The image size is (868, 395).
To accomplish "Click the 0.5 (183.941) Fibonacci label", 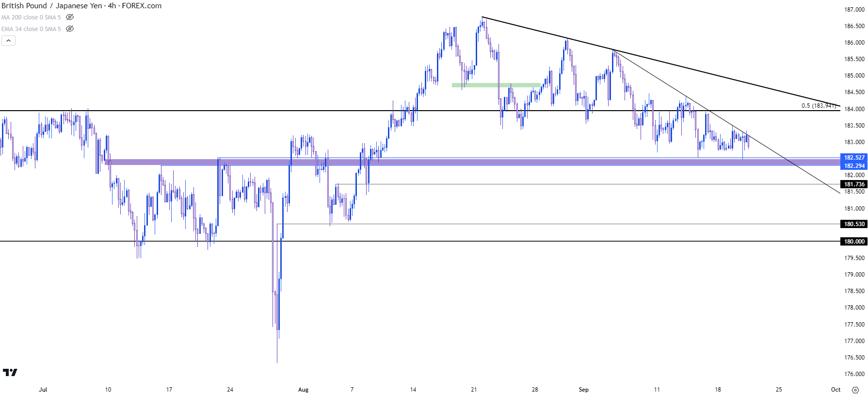I will click(819, 105).
